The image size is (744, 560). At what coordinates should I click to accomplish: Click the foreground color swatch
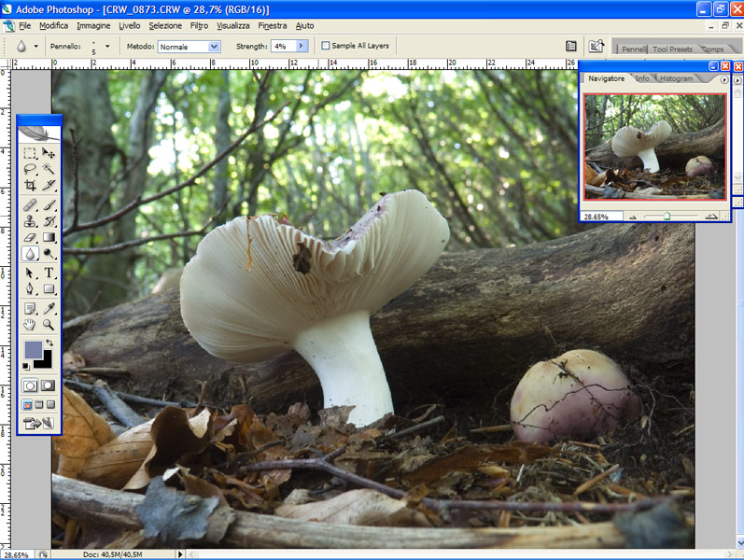click(34, 350)
